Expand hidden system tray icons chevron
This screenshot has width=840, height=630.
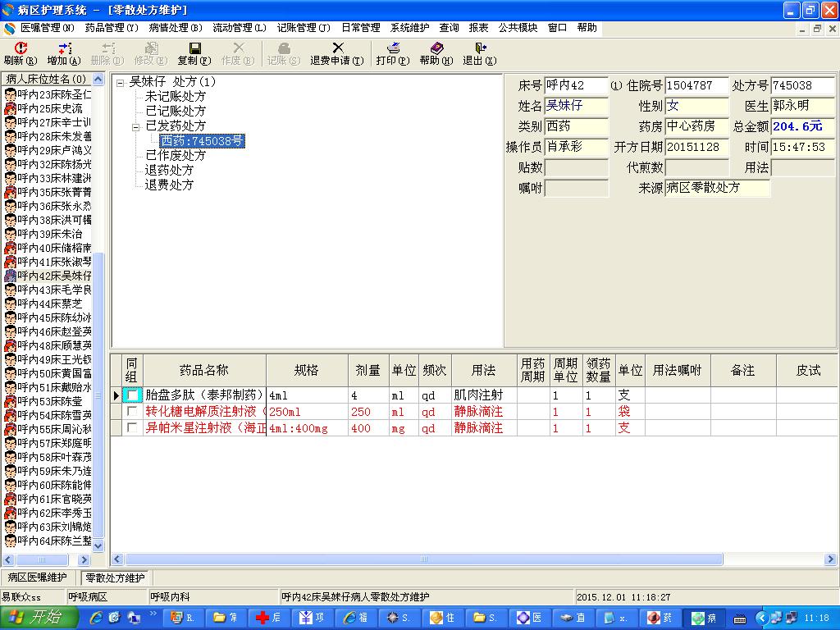[x=763, y=619]
